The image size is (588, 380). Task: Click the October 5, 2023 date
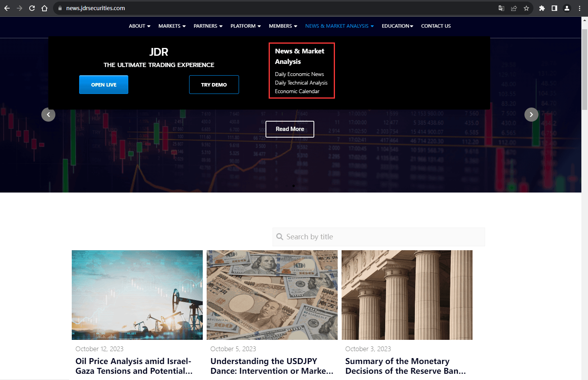[233, 349]
